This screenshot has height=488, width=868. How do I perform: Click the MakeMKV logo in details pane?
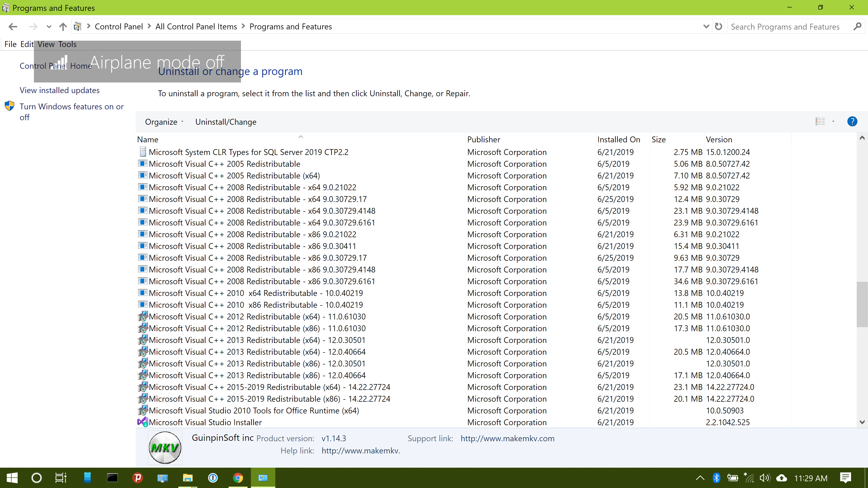point(165,447)
